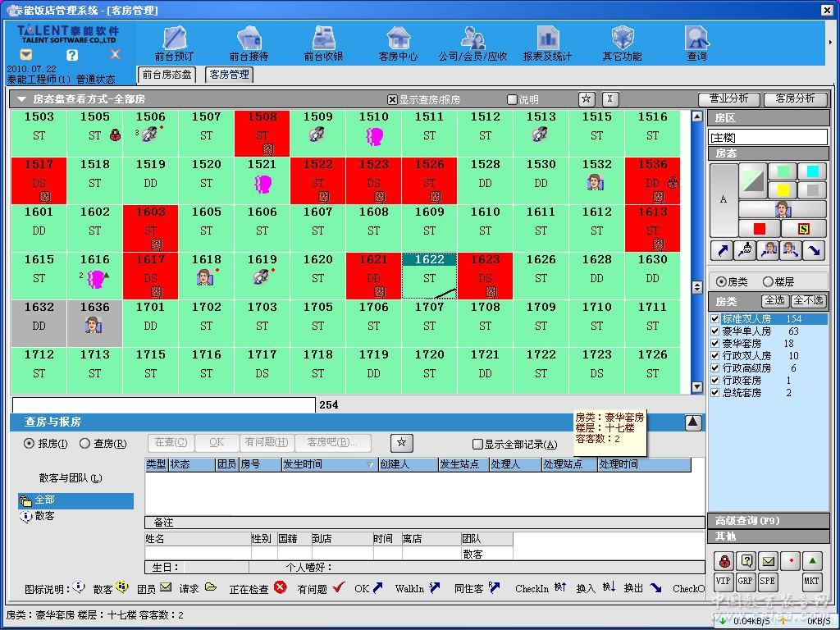Collapse the 查房与报房 panel with arrow button

(x=693, y=422)
